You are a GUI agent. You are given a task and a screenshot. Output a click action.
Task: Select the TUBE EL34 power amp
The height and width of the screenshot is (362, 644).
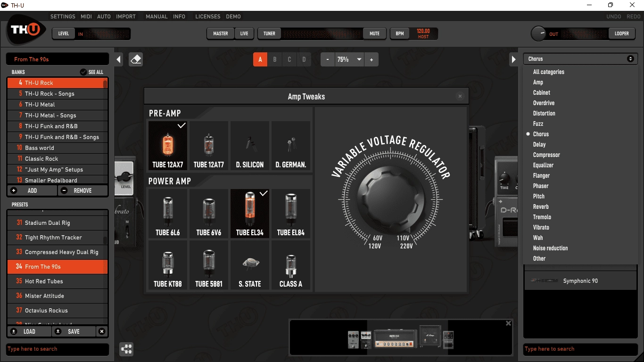[x=250, y=214]
